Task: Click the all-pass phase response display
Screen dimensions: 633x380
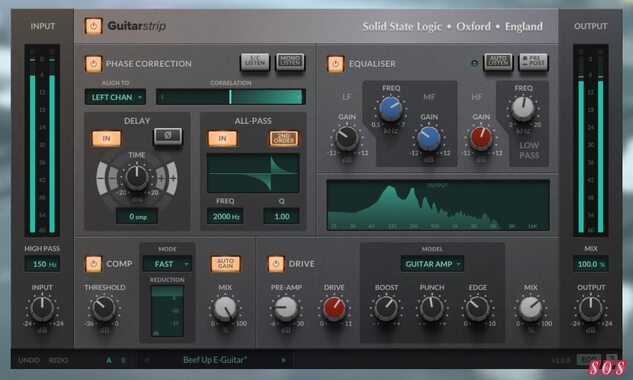Action: click(253, 173)
